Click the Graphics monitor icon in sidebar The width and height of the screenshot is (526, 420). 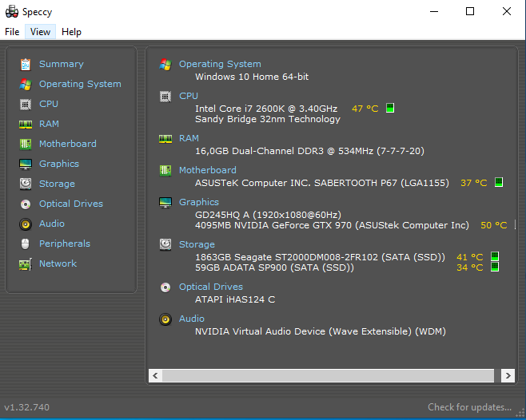click(x=26, y=164)
